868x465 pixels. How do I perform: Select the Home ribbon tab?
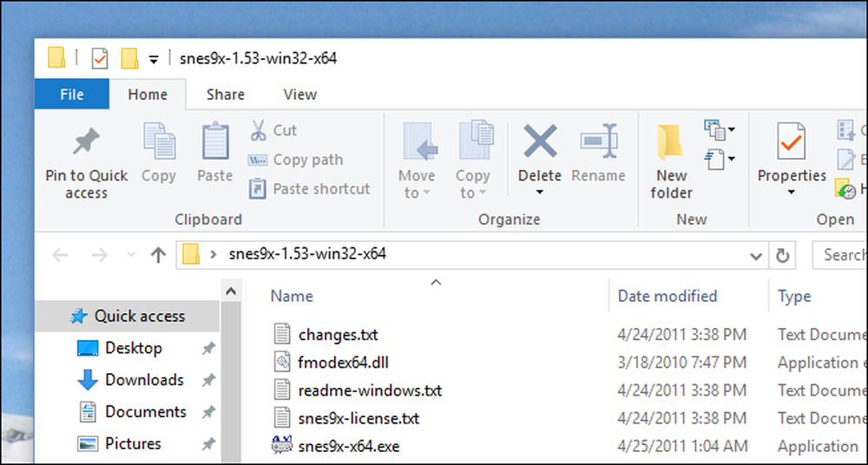pyautogui.click(x=148, y=95)
